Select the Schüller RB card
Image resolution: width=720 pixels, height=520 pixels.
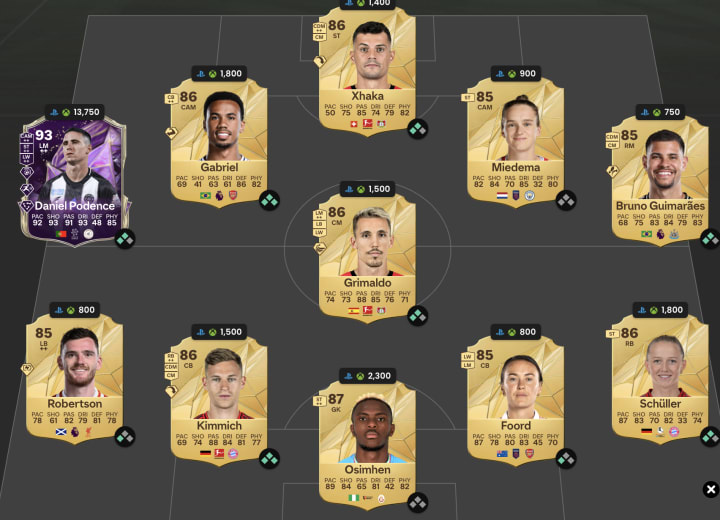coord(660,378)
